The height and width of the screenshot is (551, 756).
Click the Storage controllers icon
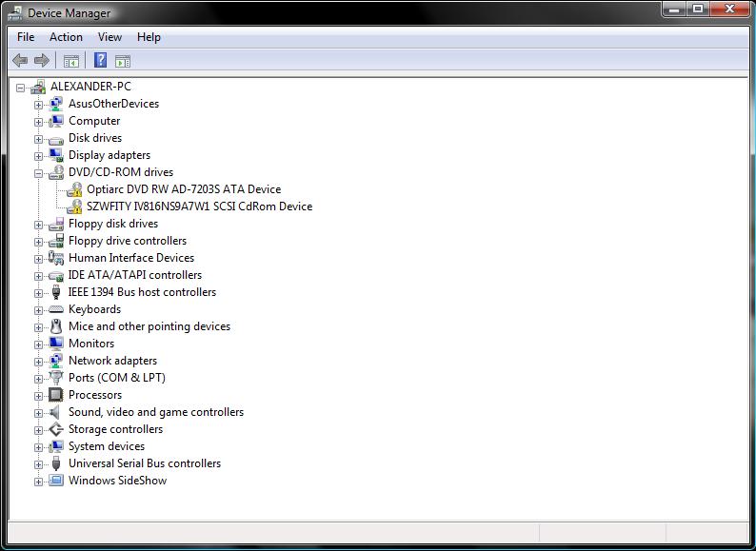(56, 429)
